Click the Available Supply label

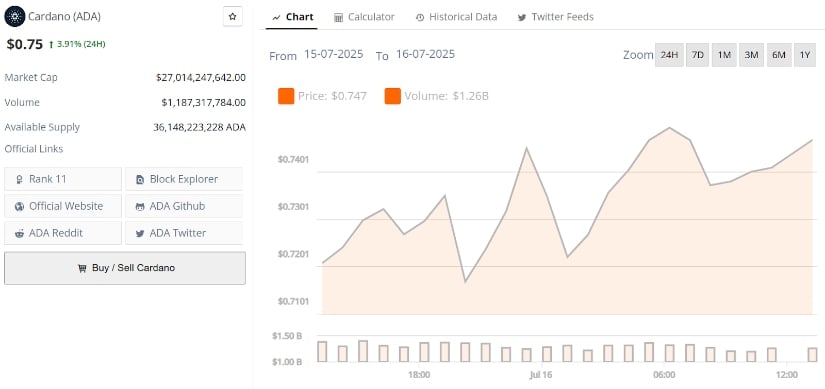(x=42, y=127)
